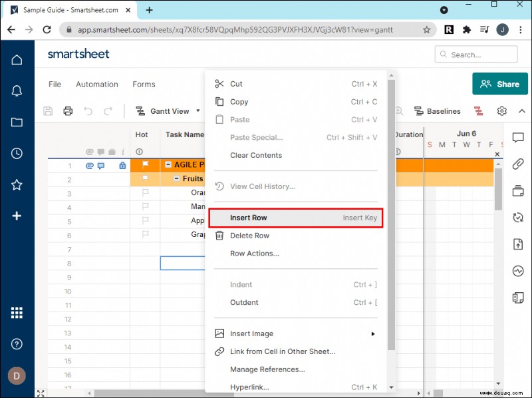
Task: Open the Forms menu
Action: 144,85
